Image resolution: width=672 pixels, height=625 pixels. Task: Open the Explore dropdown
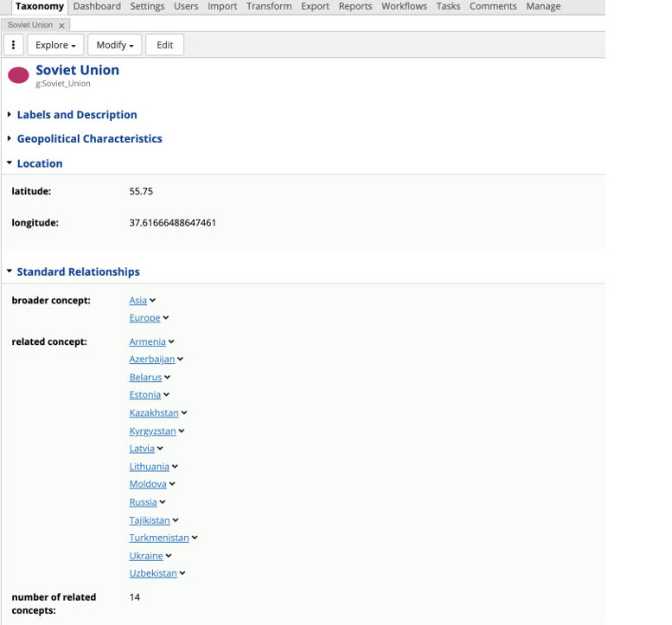(55, 45)
